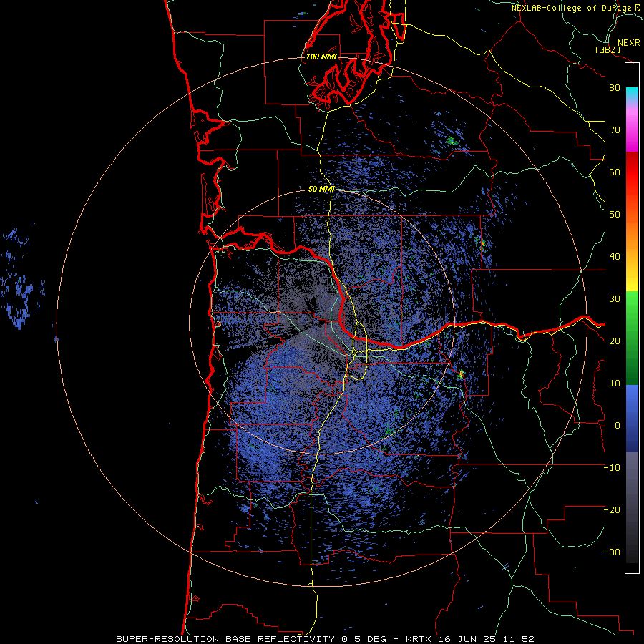The image size is (644, 644).
Task: Click the 40 dBZ scale label
Action: 615,257
